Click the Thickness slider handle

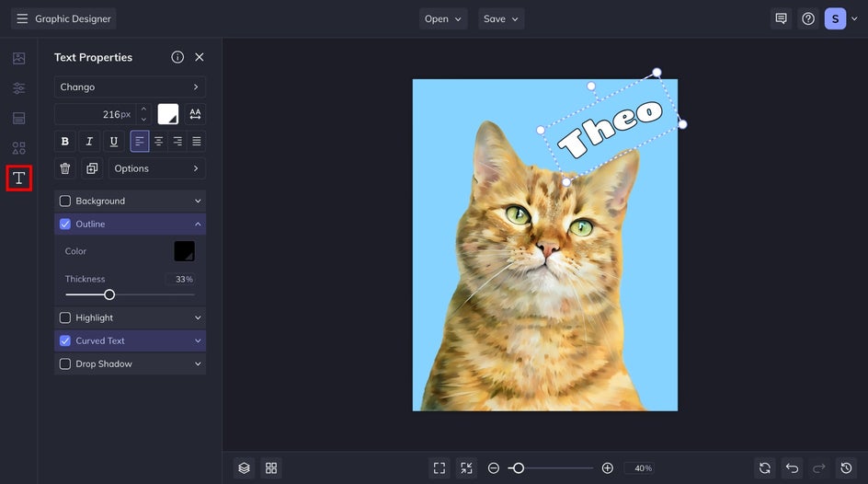[109, 294]
